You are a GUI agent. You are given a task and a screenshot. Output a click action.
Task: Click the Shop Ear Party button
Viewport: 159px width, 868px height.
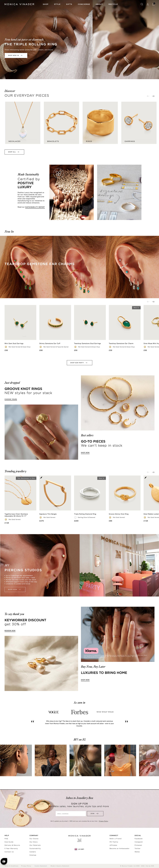tap(79, 363)
